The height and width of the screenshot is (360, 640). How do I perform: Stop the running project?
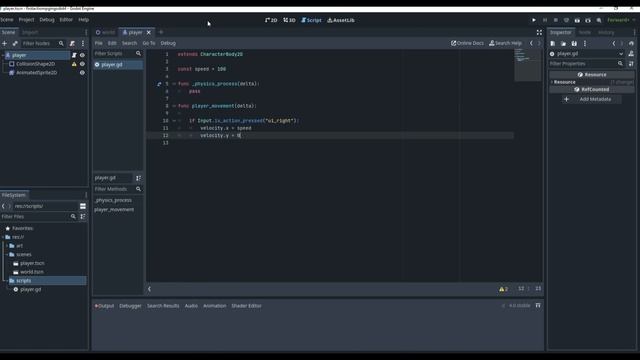[x=556, y=20]
